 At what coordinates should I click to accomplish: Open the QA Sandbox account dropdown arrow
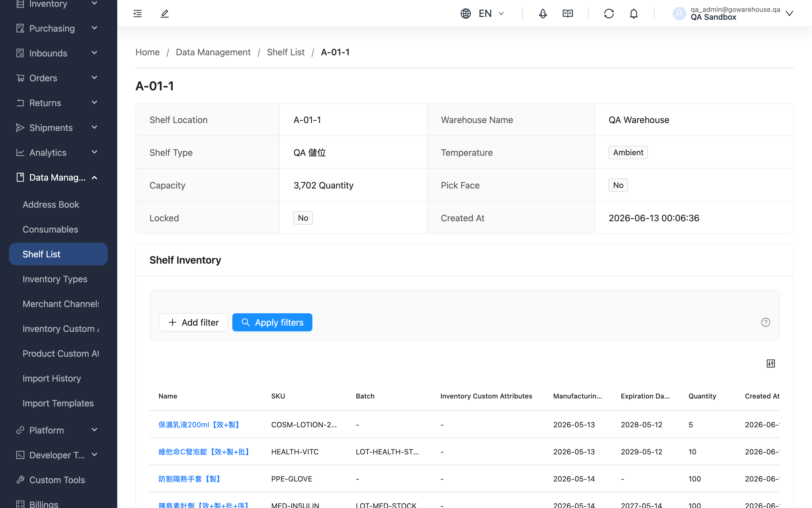click(789, 14)
